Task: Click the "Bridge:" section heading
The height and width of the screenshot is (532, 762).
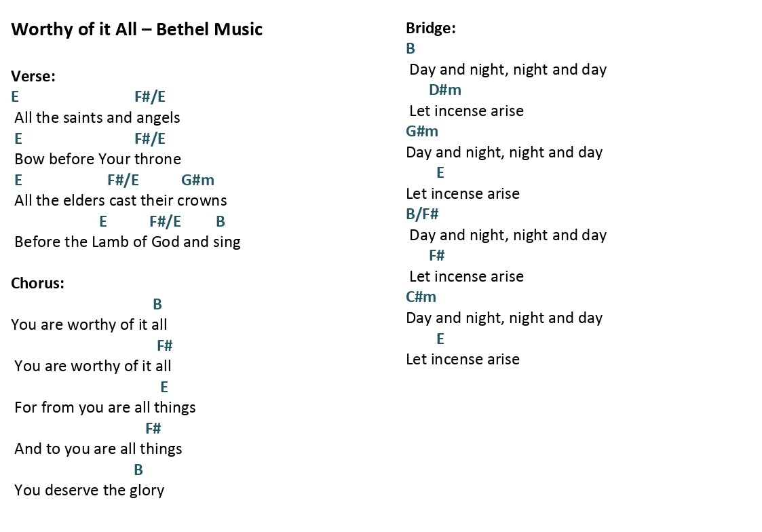Action: click(x=431, y=28)
